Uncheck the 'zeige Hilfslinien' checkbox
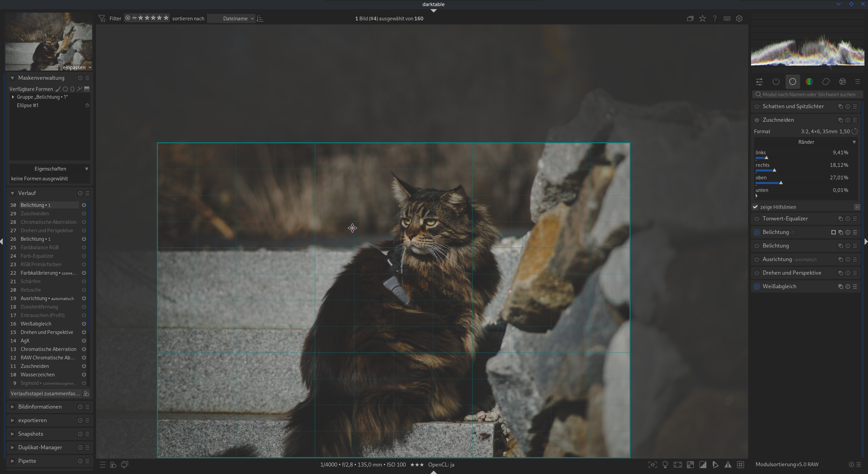The image size is (868, 474). pyautogui.click(x=755, y=207)
